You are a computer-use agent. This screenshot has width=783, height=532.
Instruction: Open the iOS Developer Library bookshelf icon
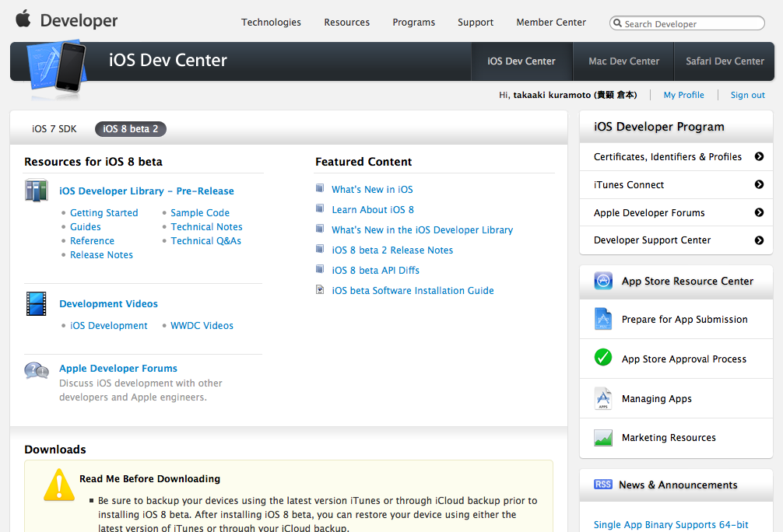pyautogui.click(x=37, y=190)
